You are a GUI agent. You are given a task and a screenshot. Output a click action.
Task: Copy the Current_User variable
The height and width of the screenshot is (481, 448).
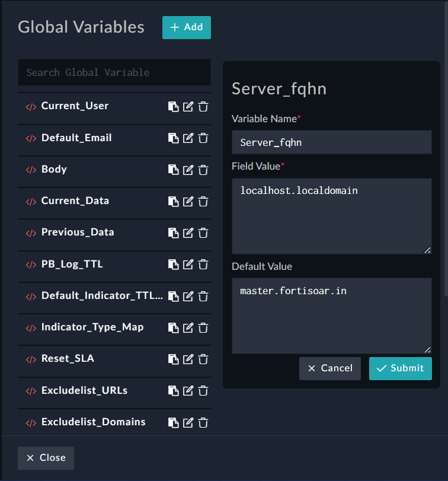174,107
